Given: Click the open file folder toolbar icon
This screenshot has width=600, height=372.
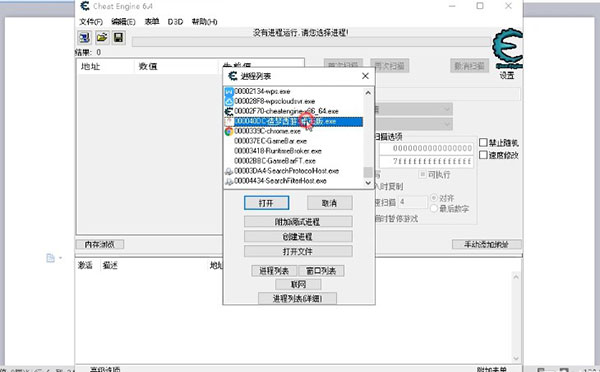Looking at the screenshot, I should pyautogui.click(x=102, y=38).
